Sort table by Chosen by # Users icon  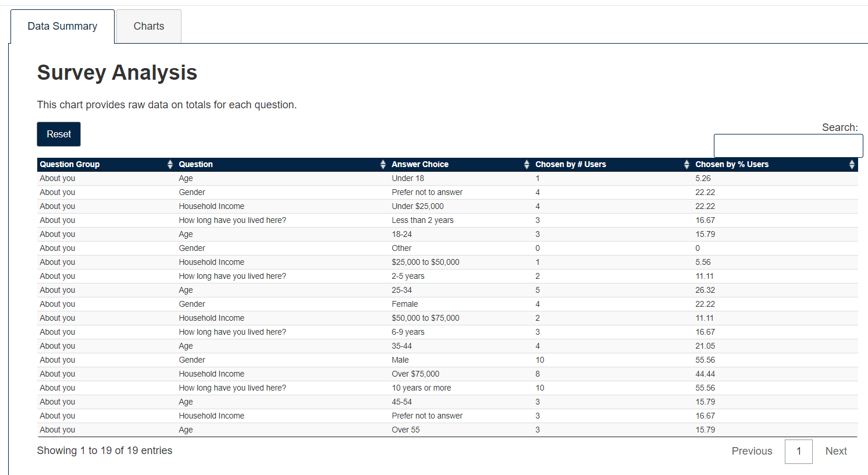point(686,165)
